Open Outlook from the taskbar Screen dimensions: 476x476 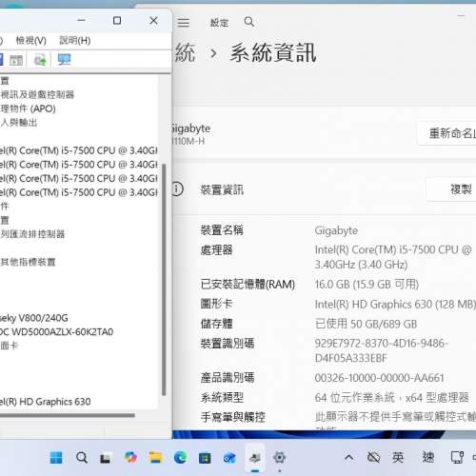(x=229, y=458)
